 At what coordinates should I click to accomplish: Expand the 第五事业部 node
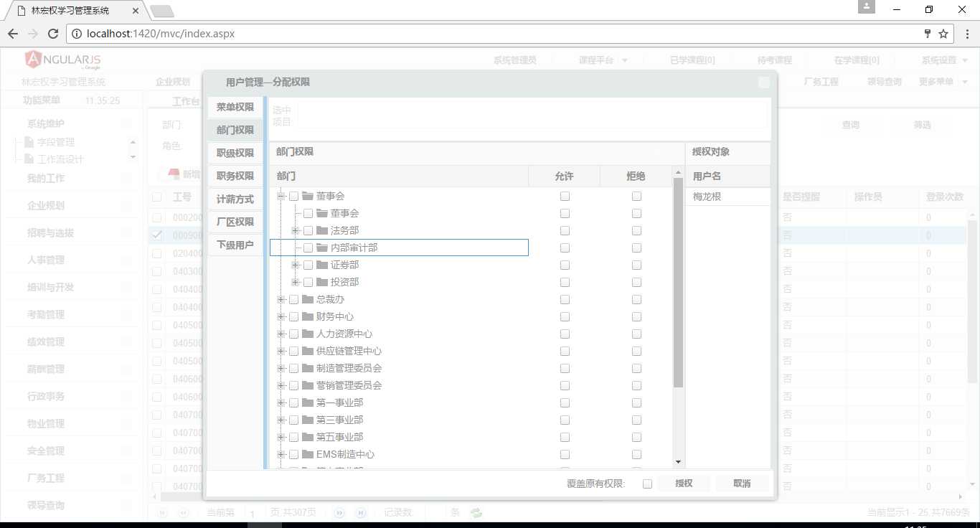point(281,437)
